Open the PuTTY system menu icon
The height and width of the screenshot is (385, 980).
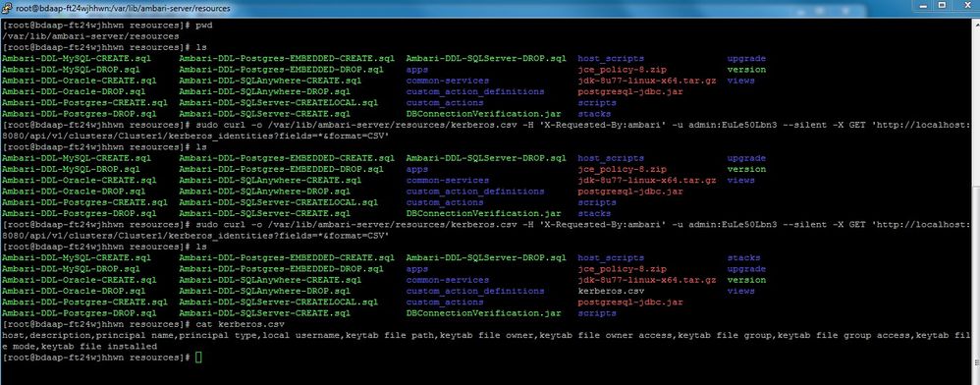click(x=8, y=8)
